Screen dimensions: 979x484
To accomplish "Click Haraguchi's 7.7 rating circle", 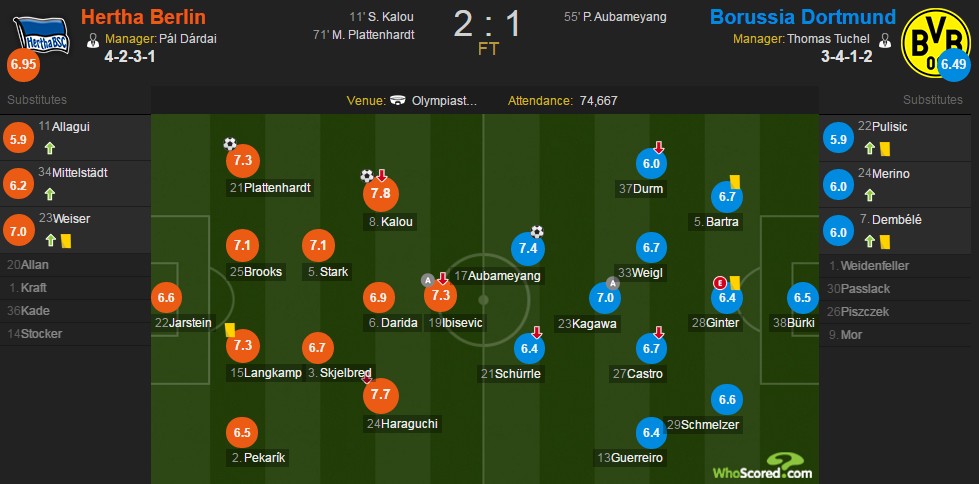I will pos(380,395).
